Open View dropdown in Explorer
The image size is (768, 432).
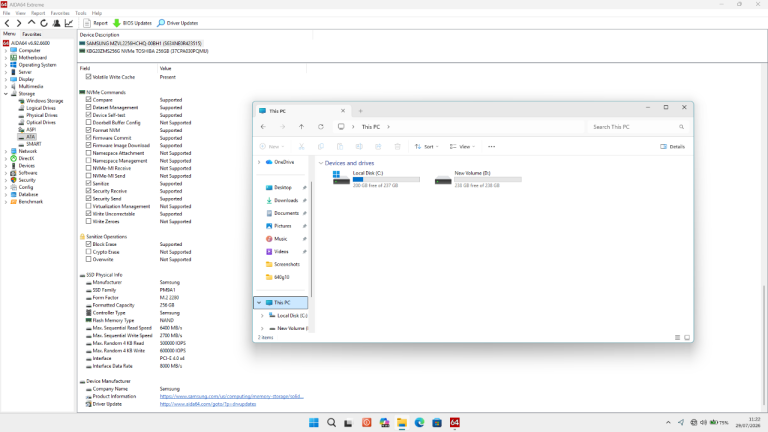[x=462, y=146]
